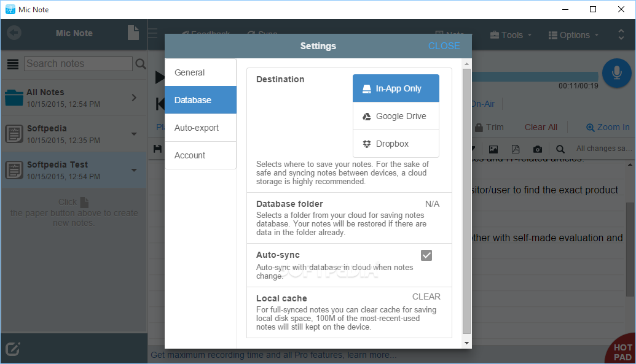Screen dimensions: 636x364
Task: Click the Trim button
Action: [x=489, y=127]
